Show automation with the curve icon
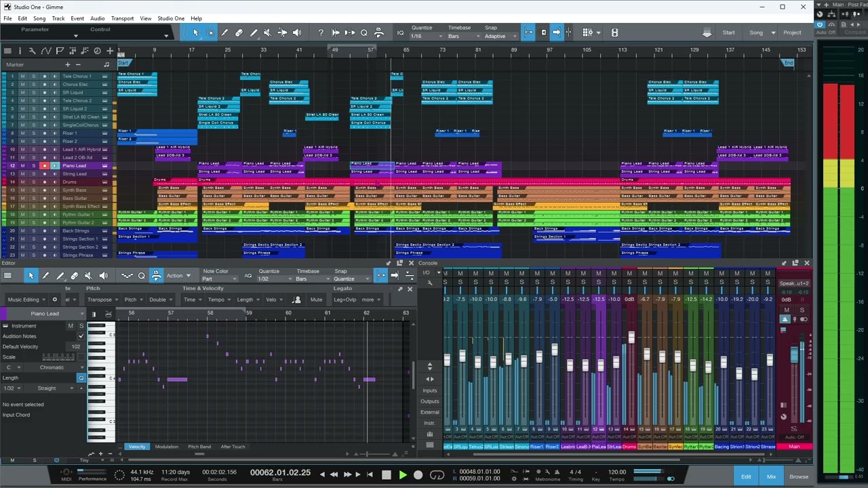 [x=45, y=51]
